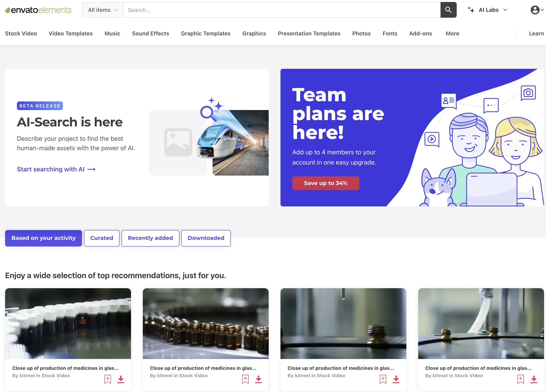
Task: Bookmark the first medicine production video
Action: [x=108, y=379]
